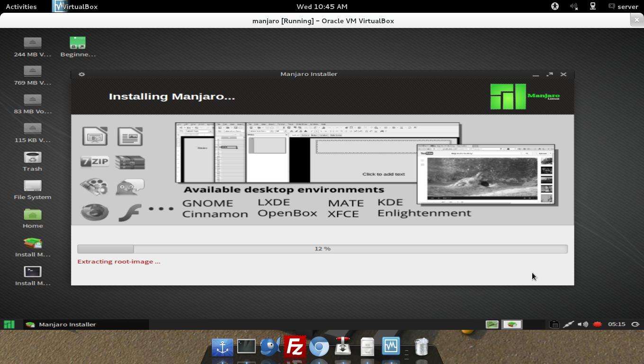644x364 pixels.
Task: Click the 05:15 clock in guest panel
Action: [x=617, y=325]
